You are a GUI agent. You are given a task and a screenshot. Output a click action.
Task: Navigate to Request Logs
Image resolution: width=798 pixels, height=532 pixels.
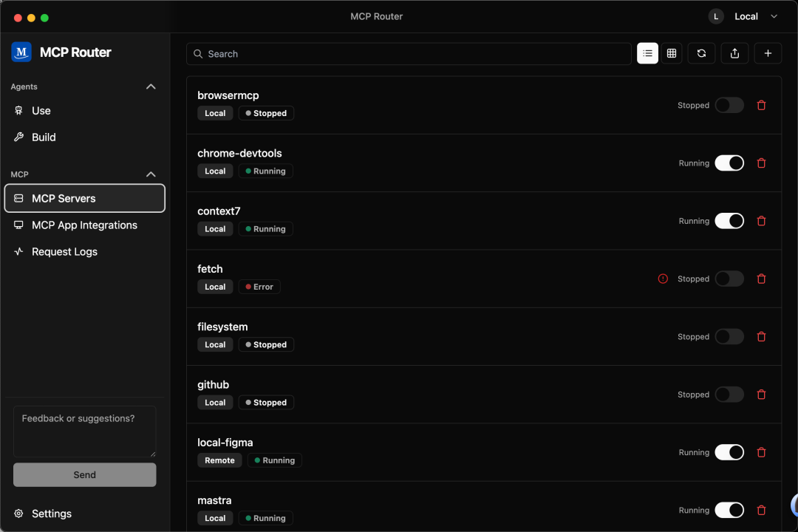(64, 251)
